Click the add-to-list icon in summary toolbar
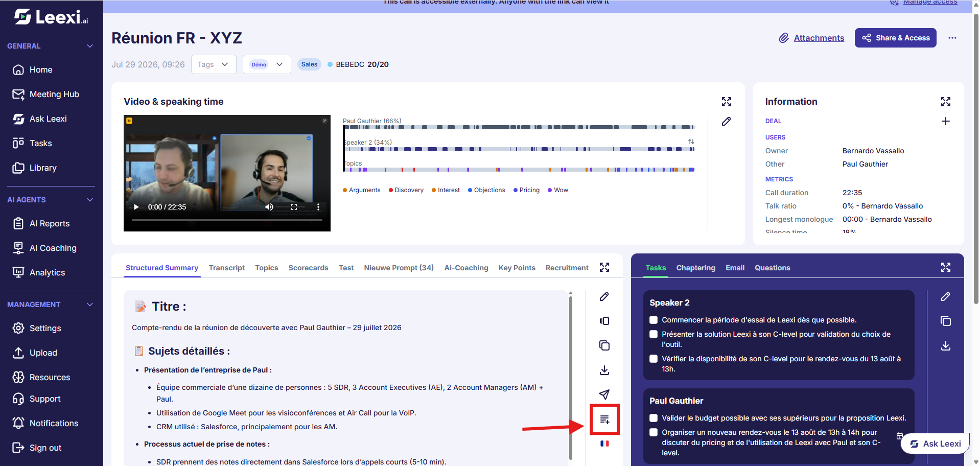This screenshot has width=980, height=466. click(604, 420)
